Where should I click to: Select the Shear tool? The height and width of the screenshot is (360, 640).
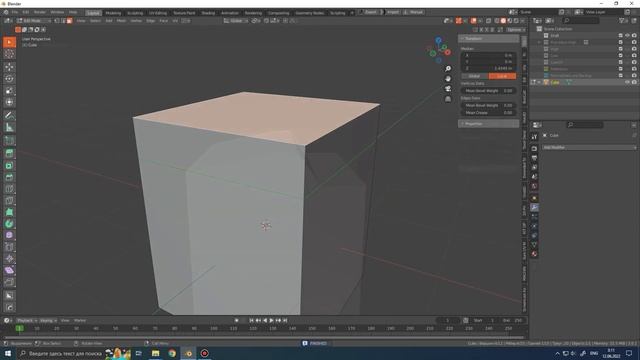click(9, 270)
